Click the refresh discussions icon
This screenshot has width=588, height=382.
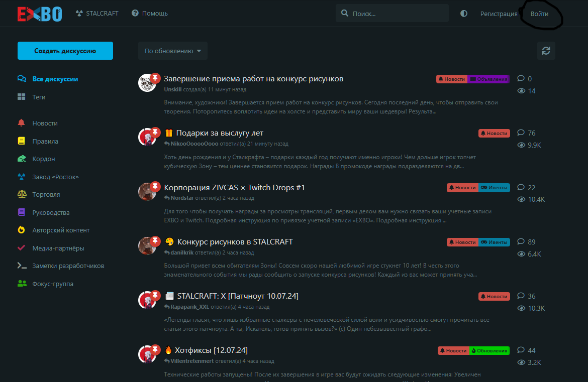pos(546,51)
